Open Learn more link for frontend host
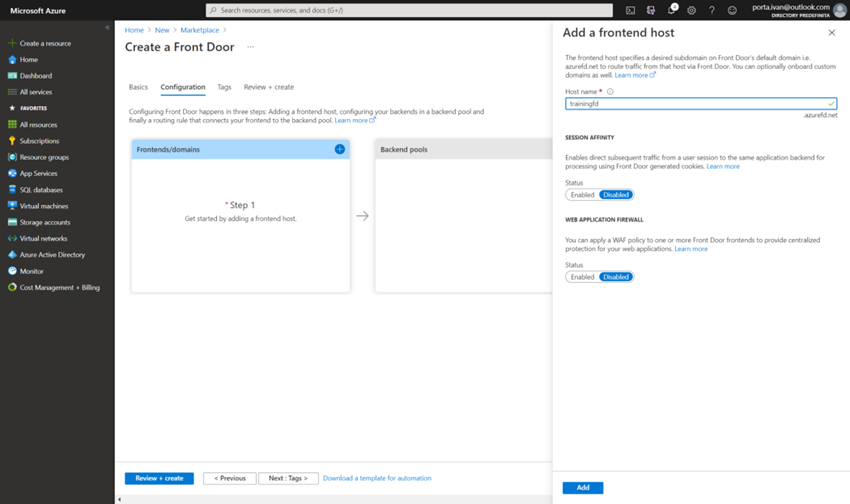Viewport: 850px width, 504px height. tap(635, 75)
